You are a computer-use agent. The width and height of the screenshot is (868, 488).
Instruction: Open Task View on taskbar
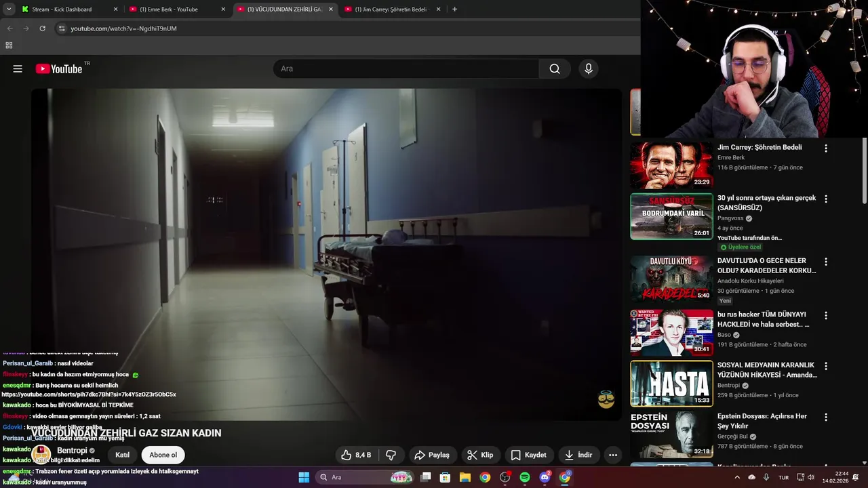click(x=426, y=477)
